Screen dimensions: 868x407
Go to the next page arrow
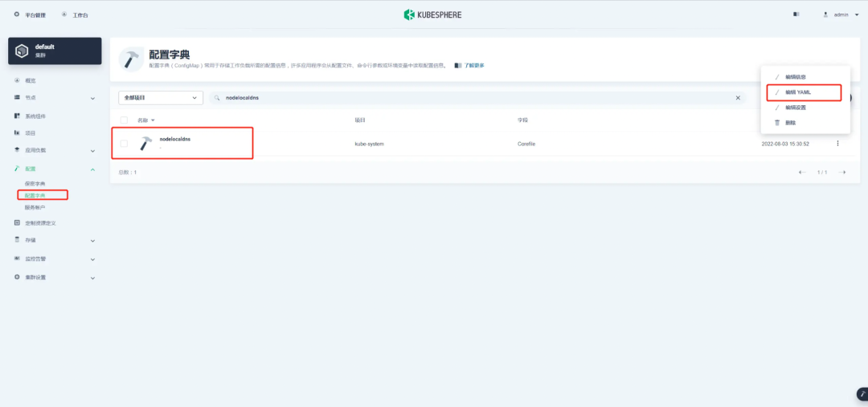(x=842, y=173)
